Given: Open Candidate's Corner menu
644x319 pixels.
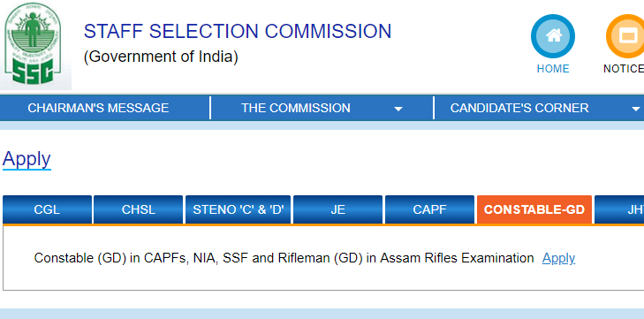Looking at the screenshot, I should [x=519, y=108].
